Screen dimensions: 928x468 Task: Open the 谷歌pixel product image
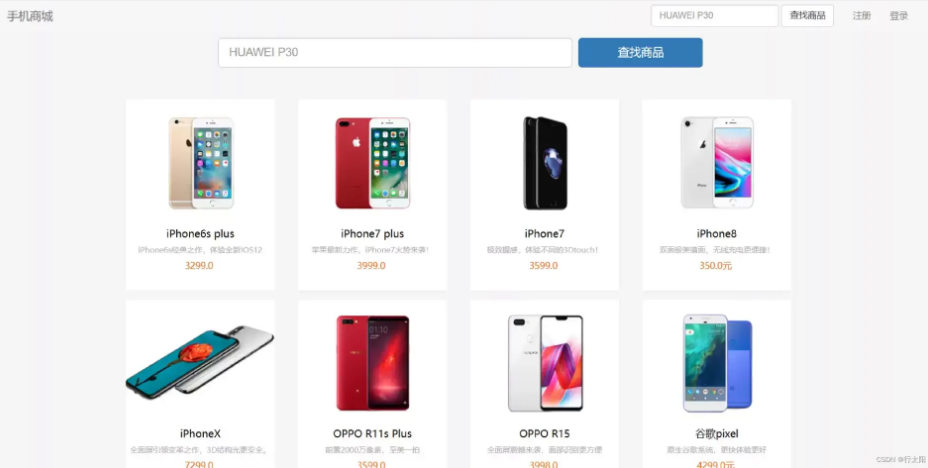point(717,363)
